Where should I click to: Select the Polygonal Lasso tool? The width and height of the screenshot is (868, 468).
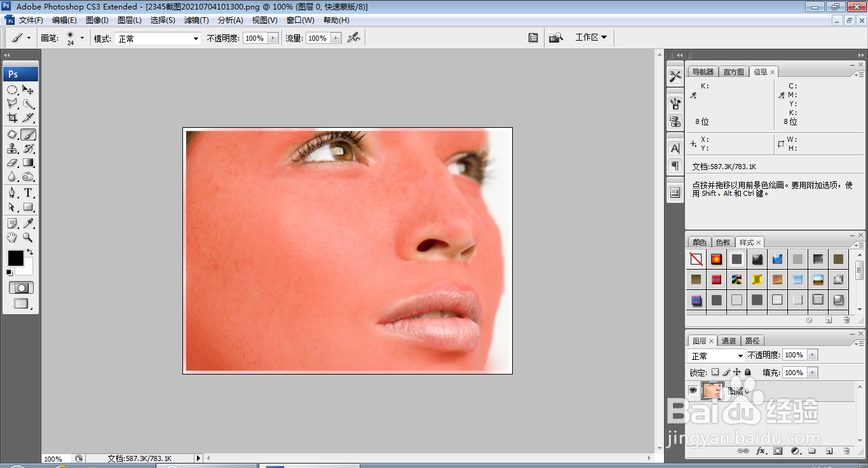tap(12, 104)
